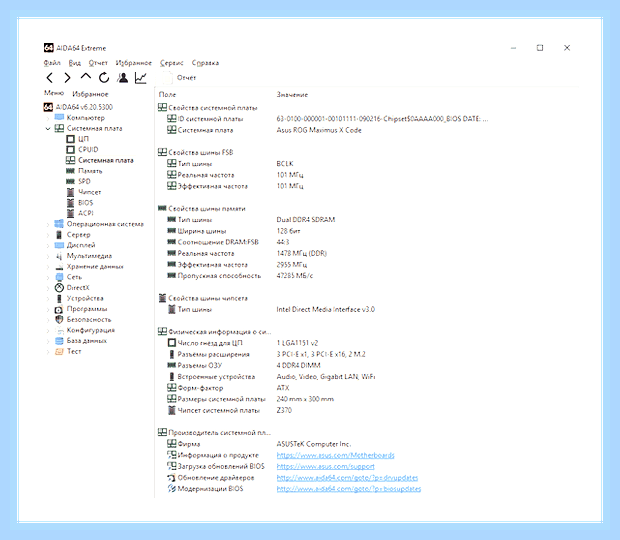This screenshot has width=620, height=540.
Task: Open the Избранное menu in the menu bar
Action: [134, 63]
